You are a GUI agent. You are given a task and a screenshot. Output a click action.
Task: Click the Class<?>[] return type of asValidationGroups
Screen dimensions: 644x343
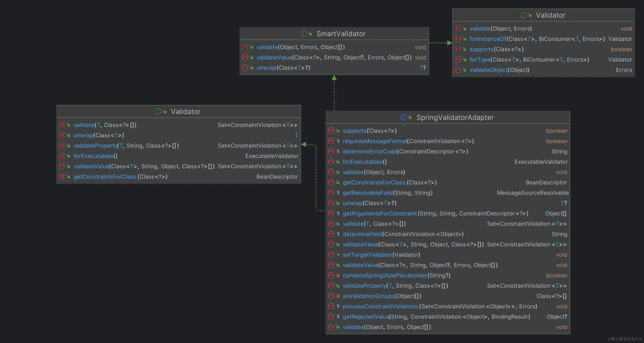pos(551,296)
